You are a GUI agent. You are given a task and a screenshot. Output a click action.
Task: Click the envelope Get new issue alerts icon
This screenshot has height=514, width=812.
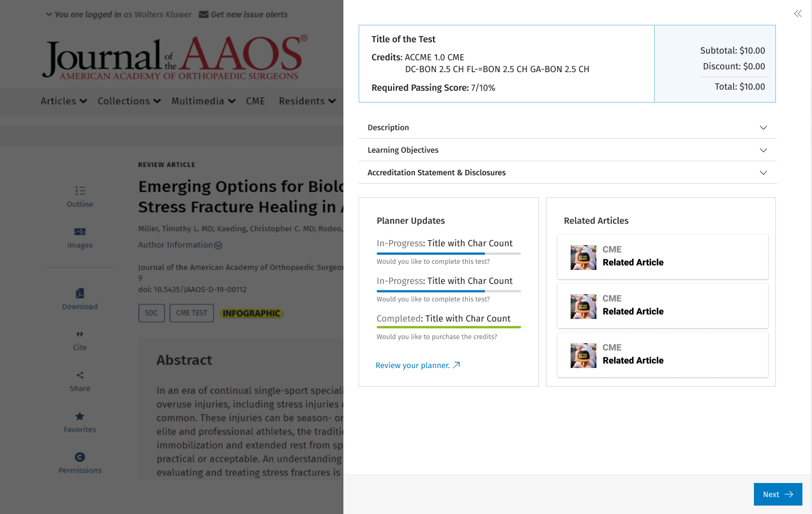click(x=204, y=15)
